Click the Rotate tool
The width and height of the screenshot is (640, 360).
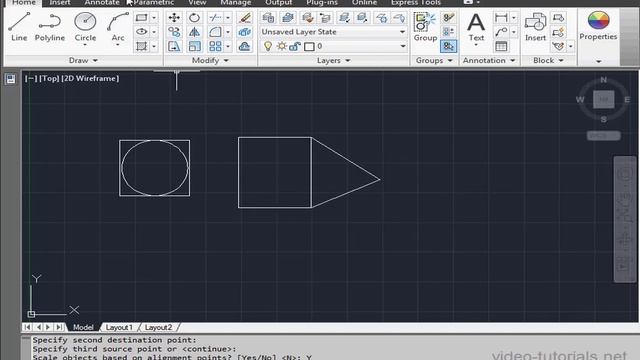click(194, 18)
